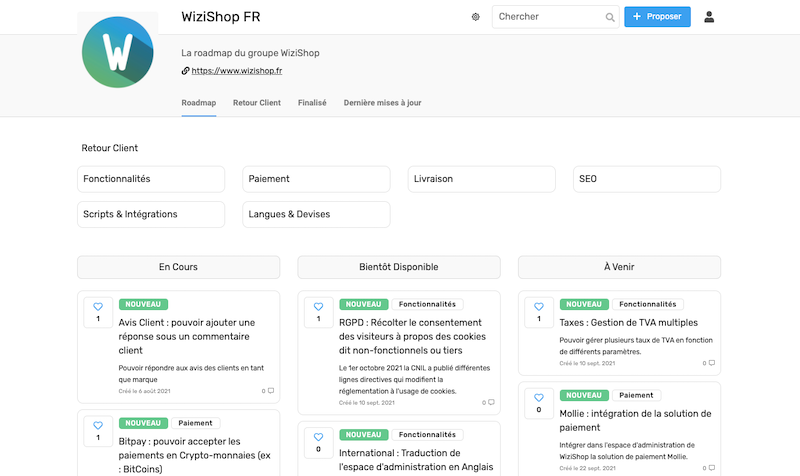Open the Paiement category box
Screen dimensions: 800x476
[316, 179]
